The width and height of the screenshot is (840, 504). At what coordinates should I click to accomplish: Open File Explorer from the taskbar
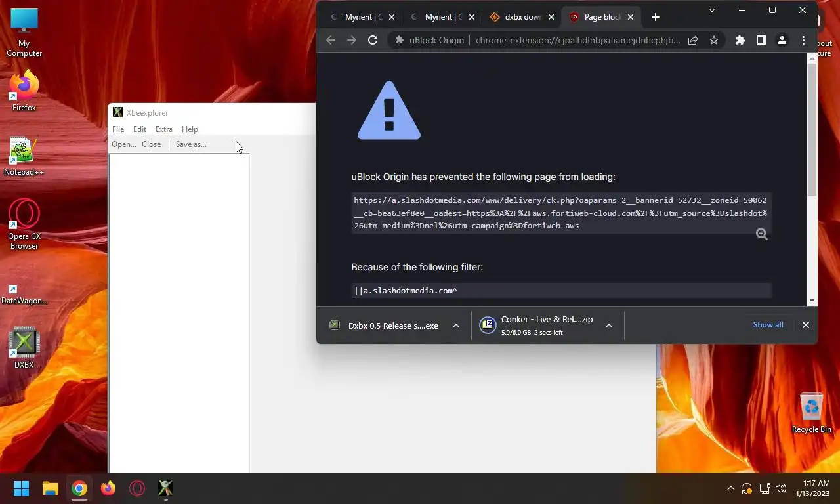point(51,488)
